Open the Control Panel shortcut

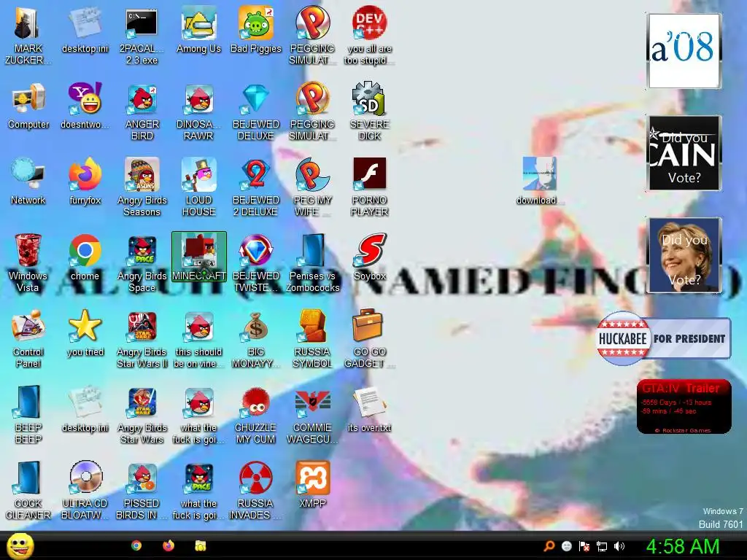click(x=28, y=338)
